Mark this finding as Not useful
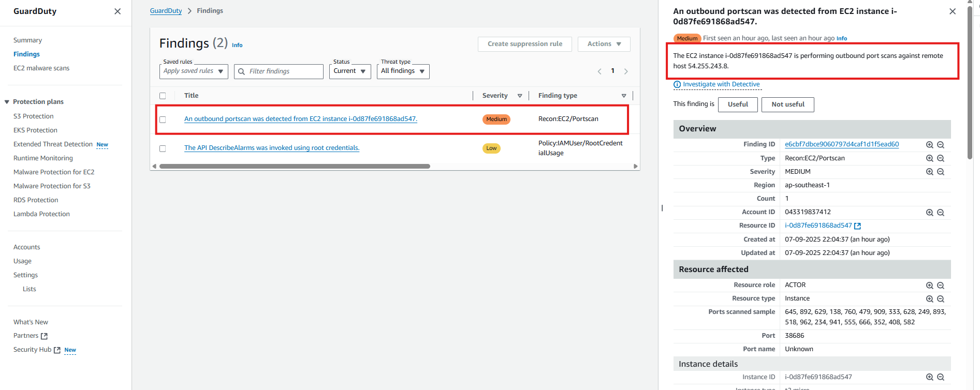 pyautogui.click(x=788, y=104)
